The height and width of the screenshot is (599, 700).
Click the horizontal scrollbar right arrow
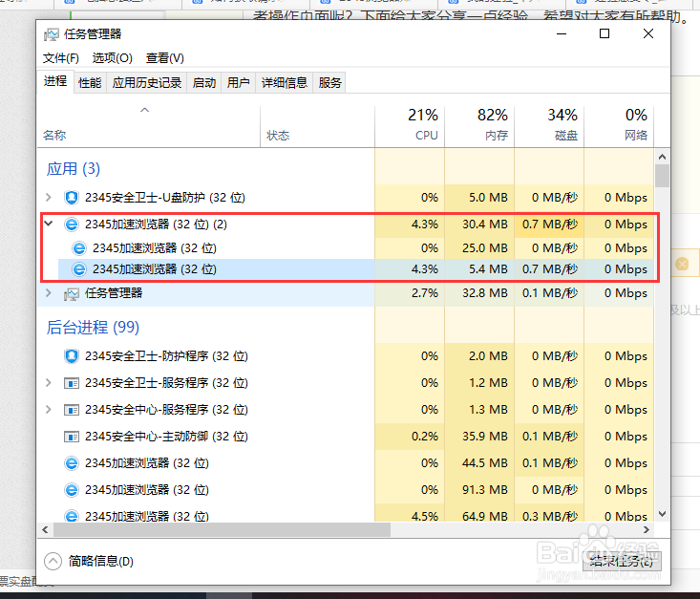[x=646, y=530]
